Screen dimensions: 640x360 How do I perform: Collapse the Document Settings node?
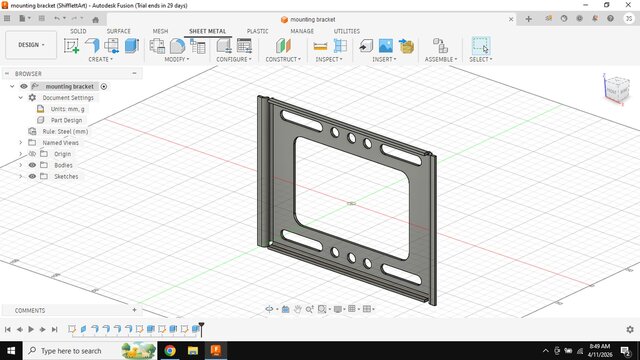pos(20,98)
